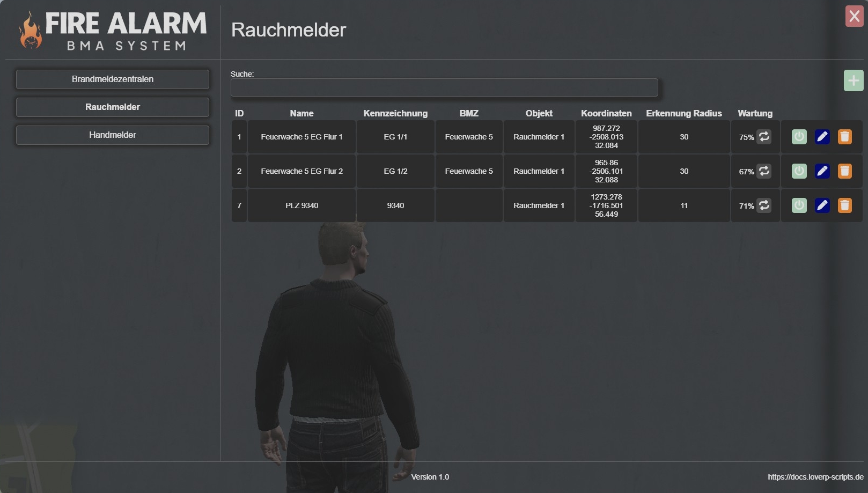Screen dimensions: 868x493
Task: Click the Name column header
Action: pyautogui.click(x=301, y=113)
